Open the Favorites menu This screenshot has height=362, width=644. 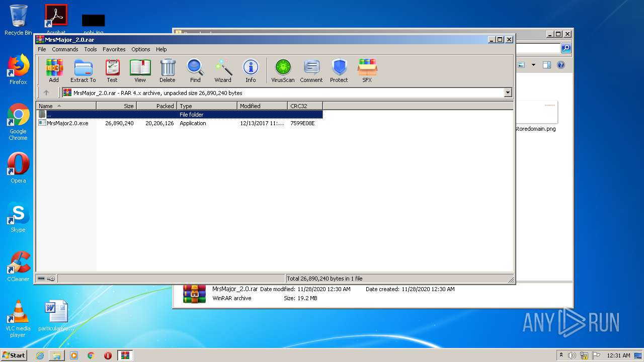pyautogui.click(x=114, y=49)
